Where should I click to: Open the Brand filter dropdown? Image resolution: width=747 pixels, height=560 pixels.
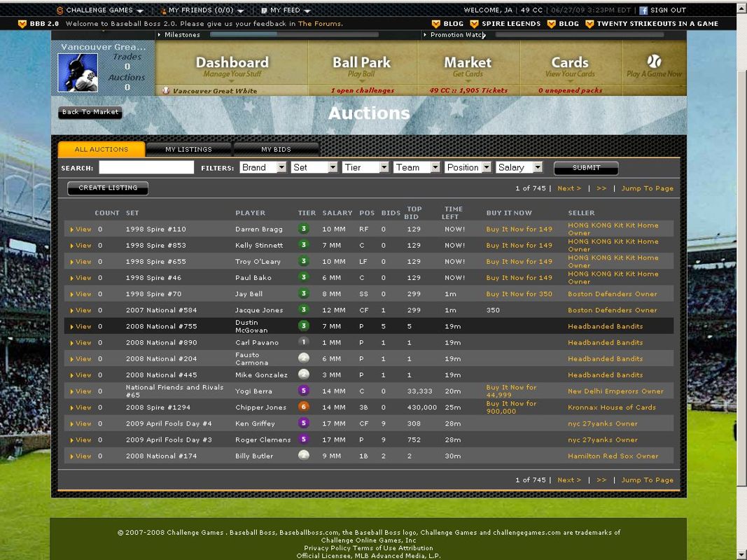pyautogui.click(x=263, y=167)
